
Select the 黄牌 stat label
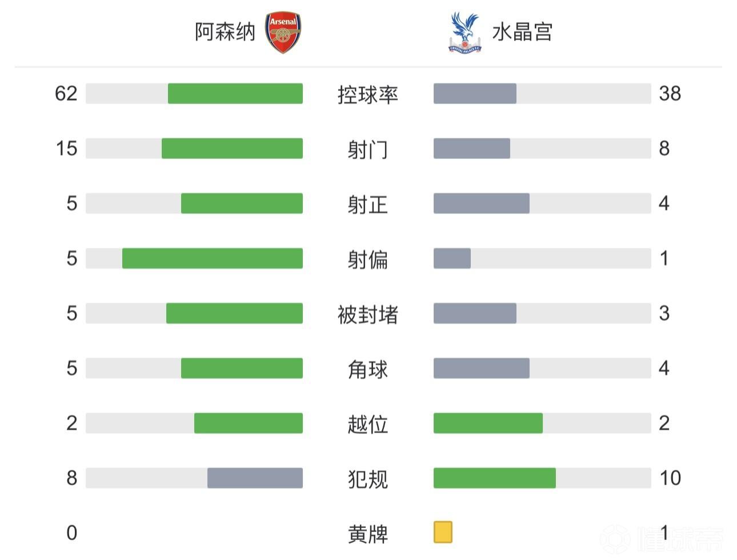pyautogui.click(x=367, y=534)
